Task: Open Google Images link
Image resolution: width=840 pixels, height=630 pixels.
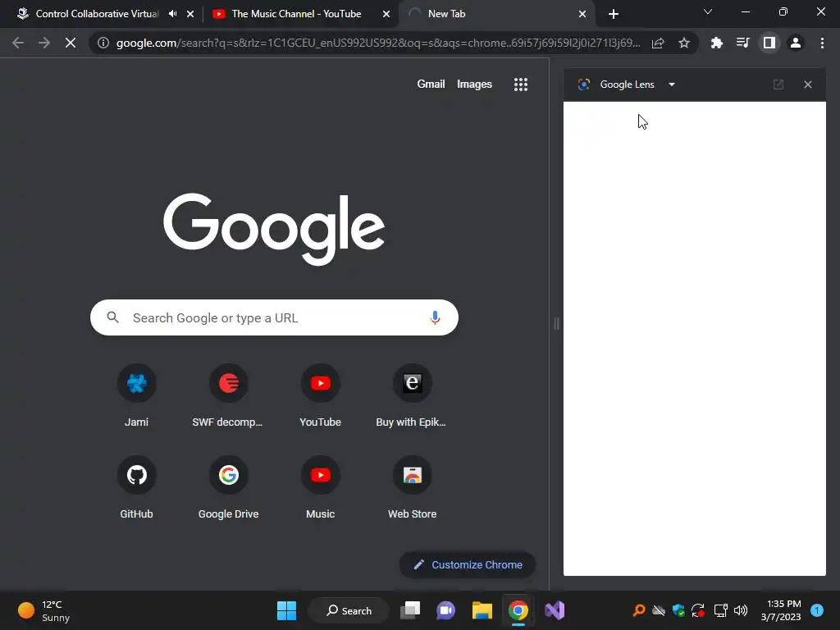Action: pyautogui.click(x=474, y=84)
